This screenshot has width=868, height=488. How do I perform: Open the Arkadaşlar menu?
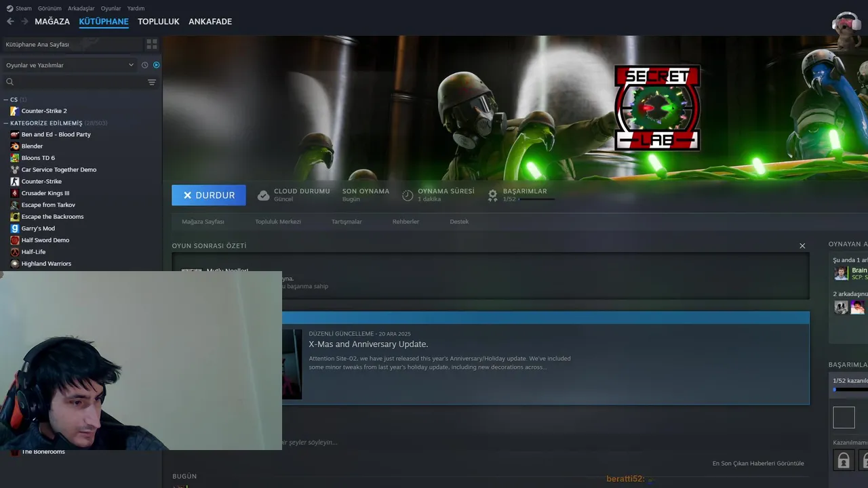[81, 9]
